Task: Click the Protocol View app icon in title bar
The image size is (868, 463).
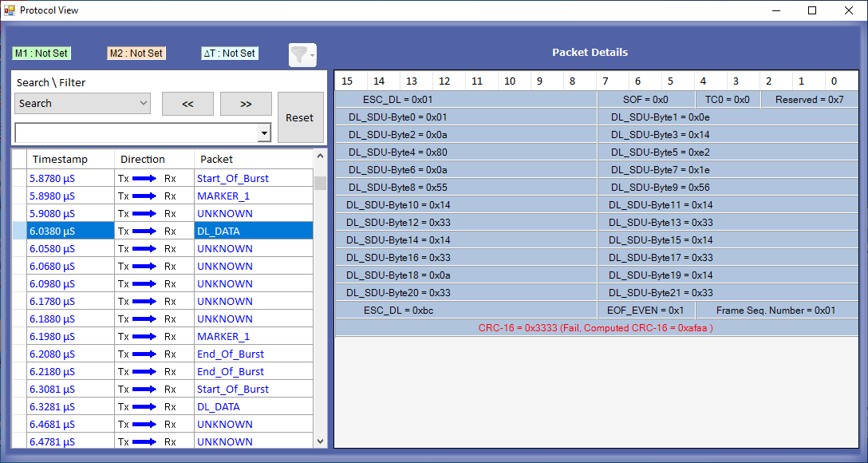Action: (x=10, y=10)
